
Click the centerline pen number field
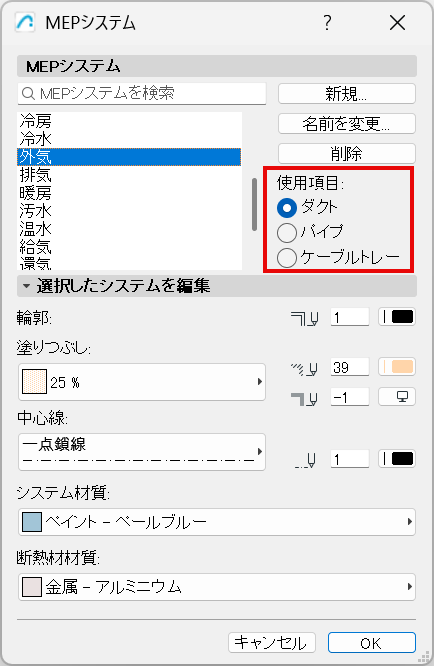[350, 459]
